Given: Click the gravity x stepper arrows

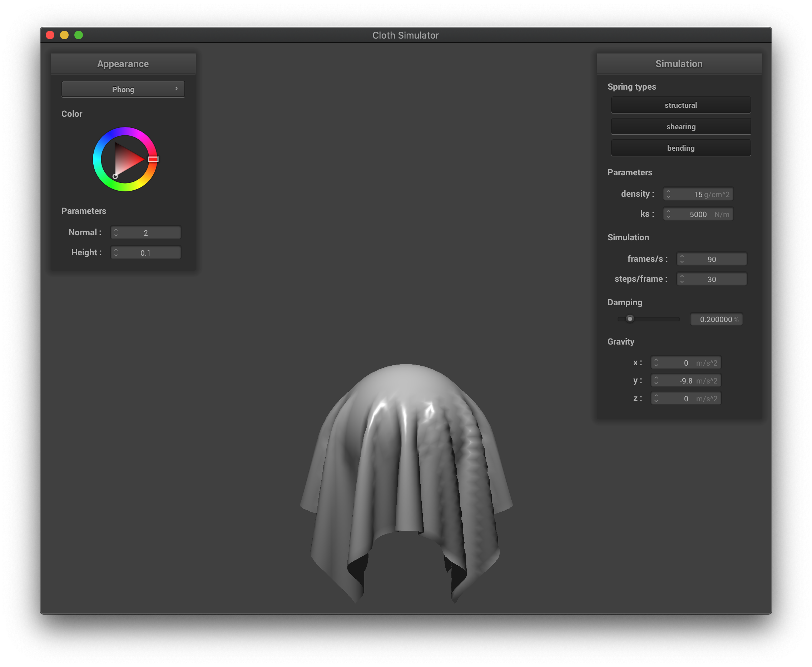Looking at the screenshot, I should coord(656,363).
